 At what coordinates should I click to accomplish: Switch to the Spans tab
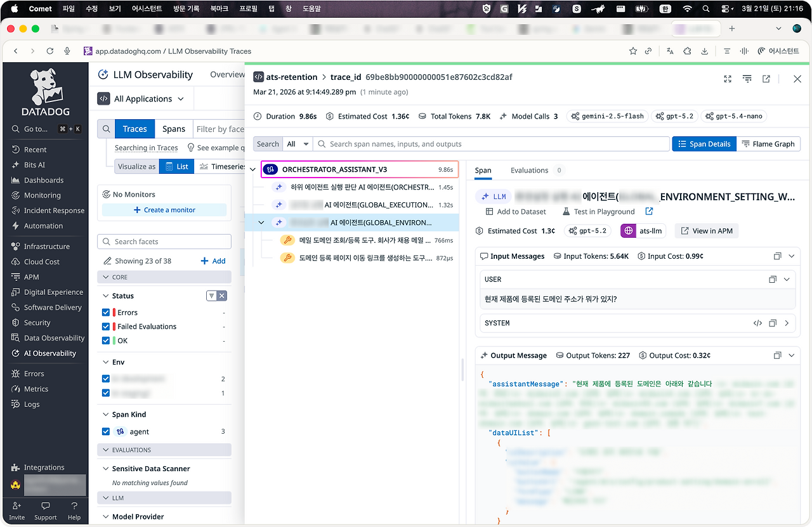click(x=174, y=129)
